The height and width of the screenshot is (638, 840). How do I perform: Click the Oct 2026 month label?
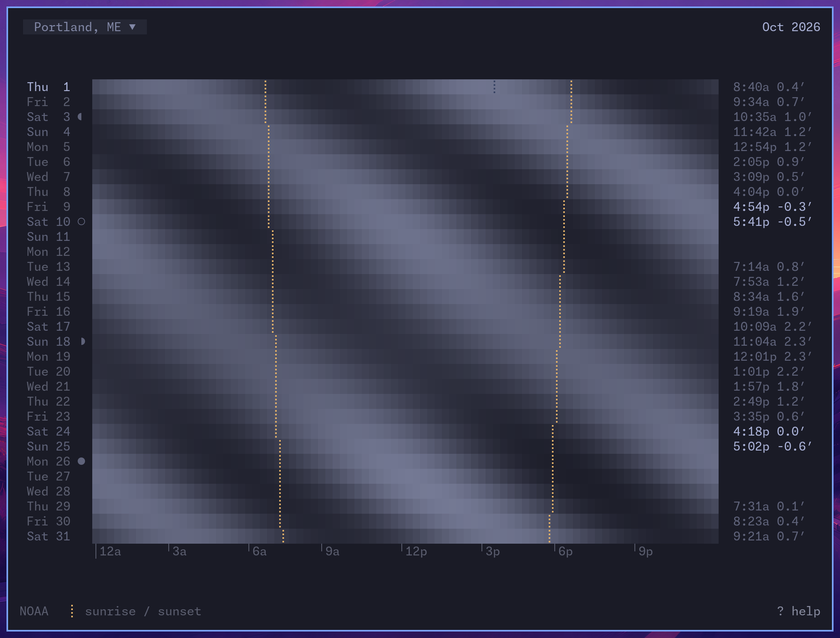791,27
